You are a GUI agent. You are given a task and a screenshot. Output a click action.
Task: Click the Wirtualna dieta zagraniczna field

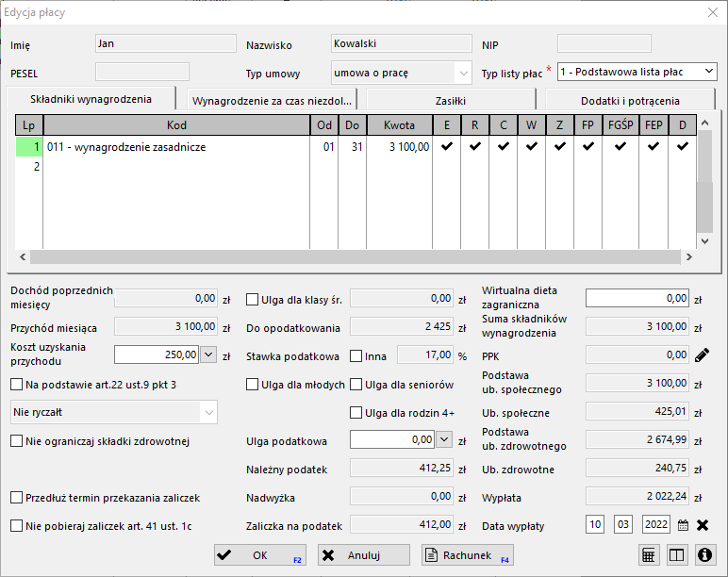pyautogui.click(x=637, y=298)
